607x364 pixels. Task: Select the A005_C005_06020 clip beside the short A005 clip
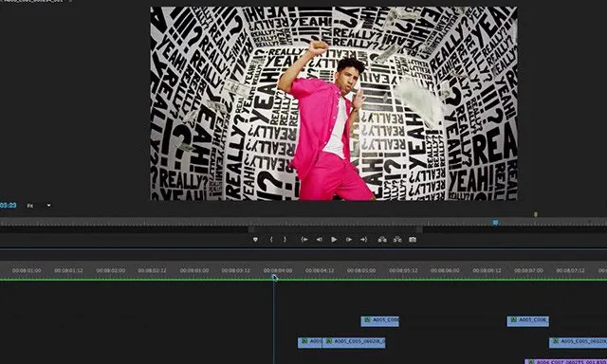click(354, 343)
